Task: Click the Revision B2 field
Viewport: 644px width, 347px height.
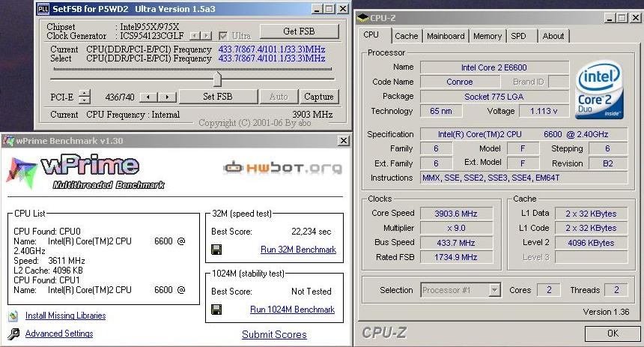Action: (608, 163)
